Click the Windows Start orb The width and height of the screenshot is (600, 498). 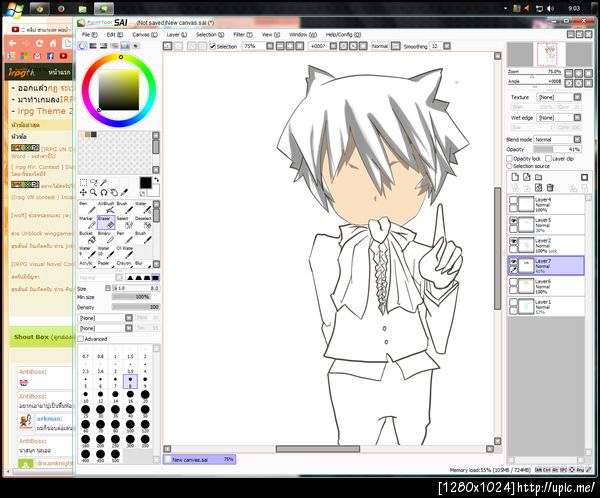click(14, 10)
